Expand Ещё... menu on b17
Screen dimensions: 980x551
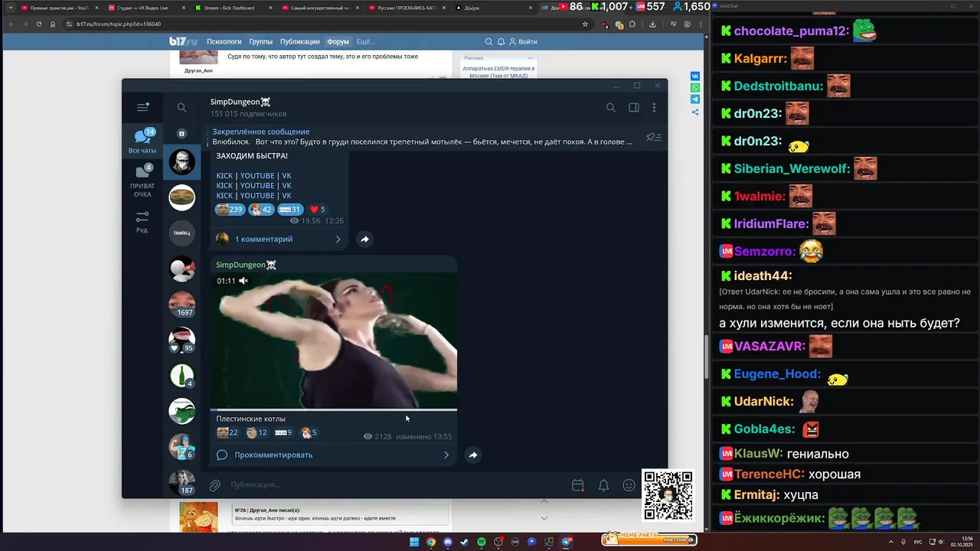(x=365, y=42)
